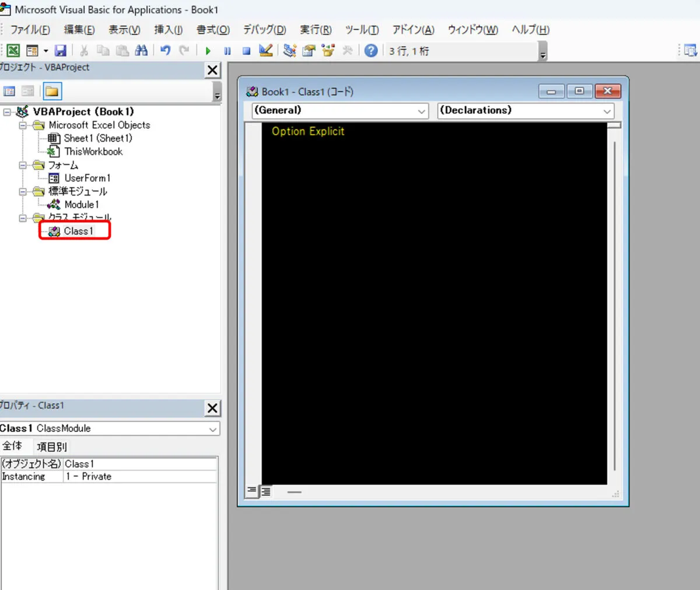Click the Save Book1 toolbar icon
The image size is (700, 590).
61,51
